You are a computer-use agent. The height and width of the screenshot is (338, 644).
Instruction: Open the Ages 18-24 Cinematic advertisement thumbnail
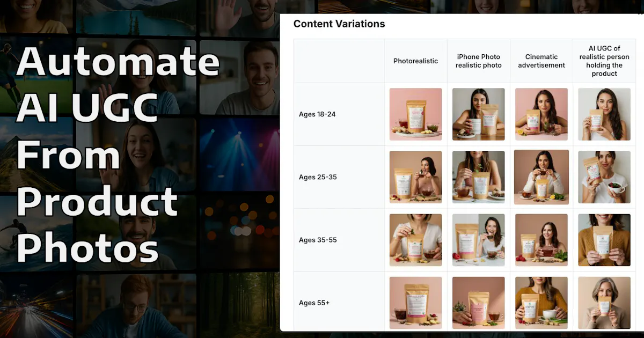point(541,114)
